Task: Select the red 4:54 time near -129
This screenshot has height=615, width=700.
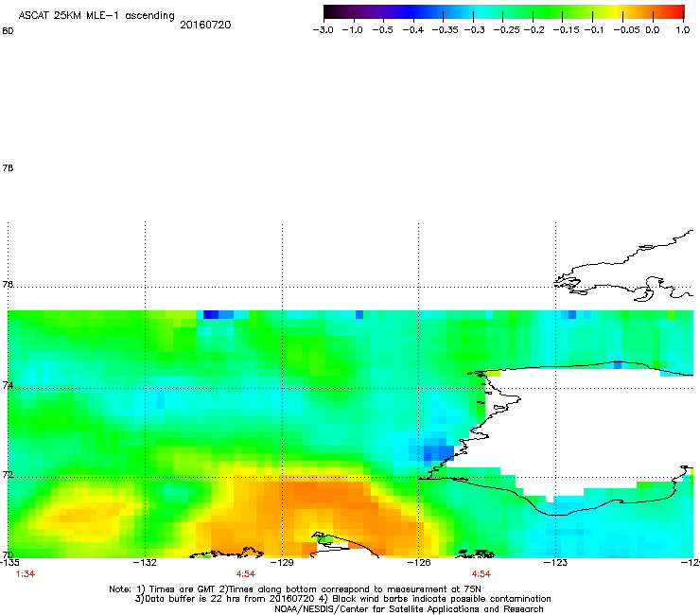Action: (246, 574)
